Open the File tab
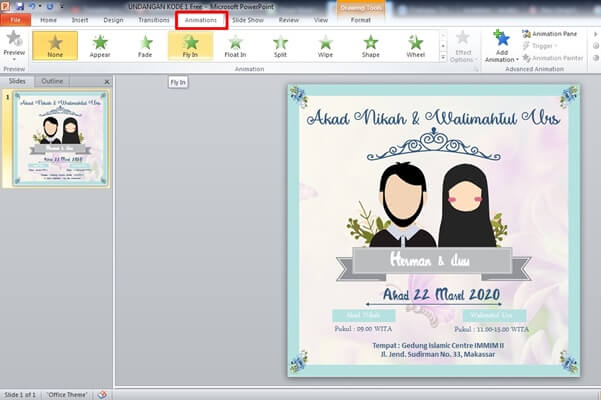The height and width of the screenshot is (400, 601). [16, 20]
